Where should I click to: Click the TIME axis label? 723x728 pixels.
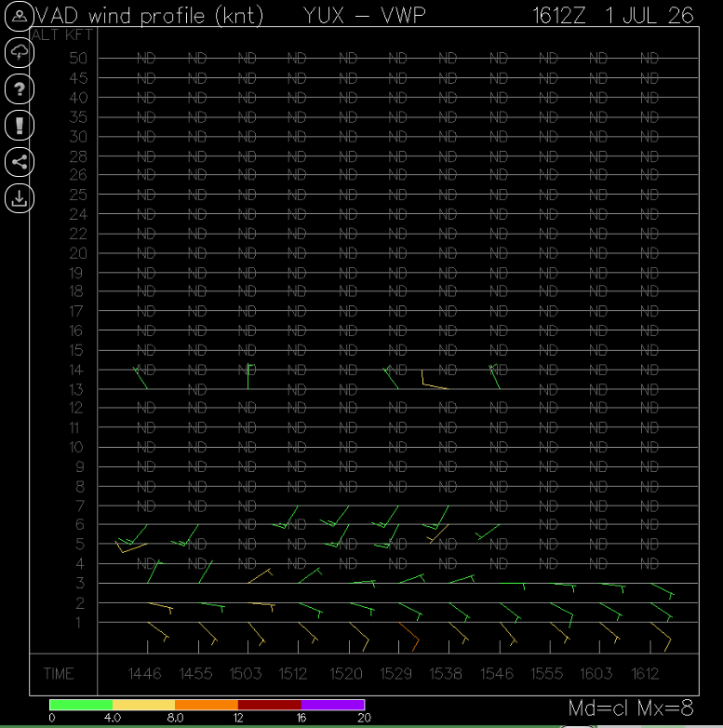(59, 674)
